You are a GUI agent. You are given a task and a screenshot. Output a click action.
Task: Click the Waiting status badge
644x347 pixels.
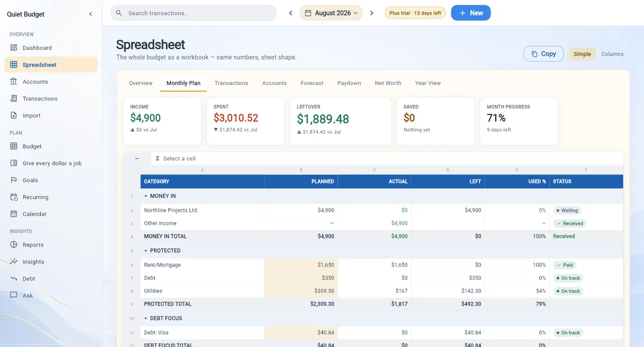click(x=567, y=210)
